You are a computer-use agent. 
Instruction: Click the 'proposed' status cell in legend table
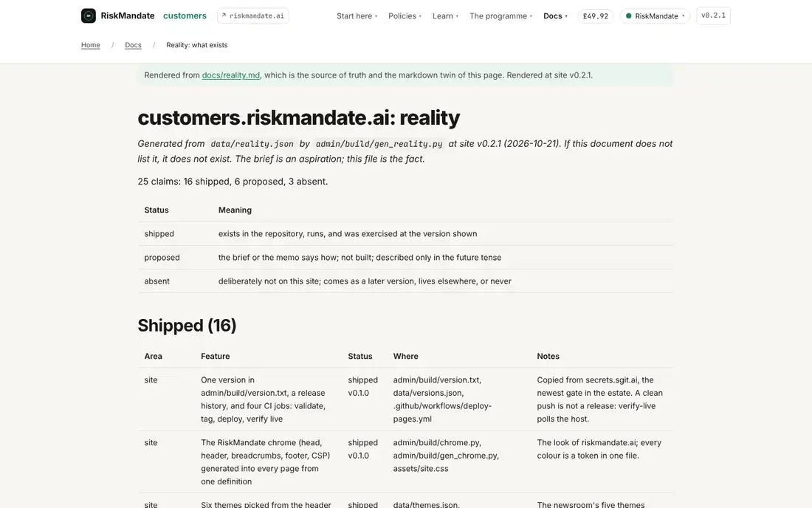[162, 258]
